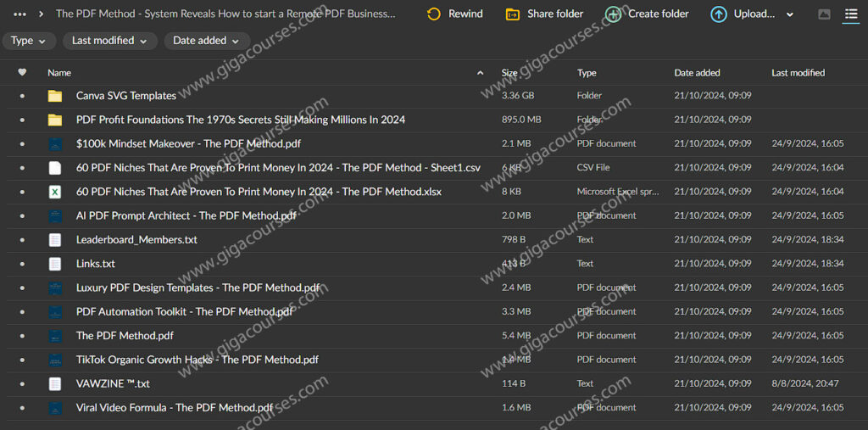The width and height of the screenshot is (868, 430).
Task: Select TikTok Organic Growth Hacks file name
Action: tap(198, 360)
